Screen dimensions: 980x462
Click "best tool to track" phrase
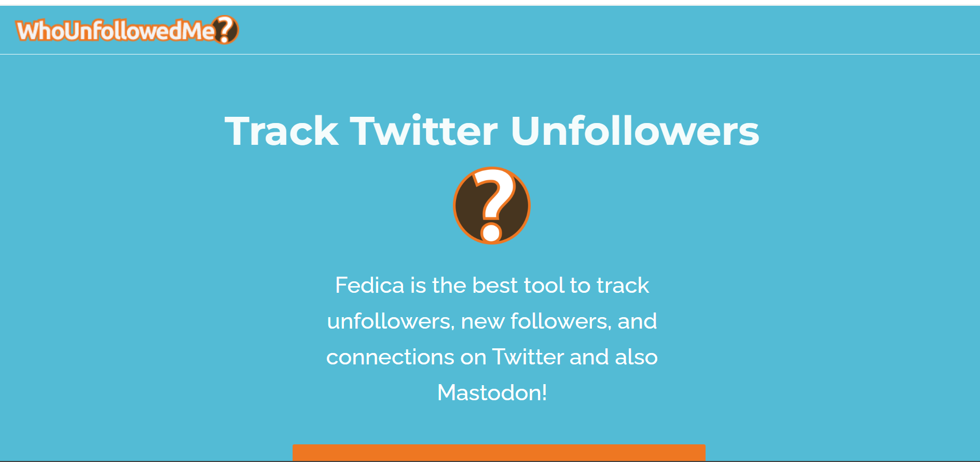[560, 286]
